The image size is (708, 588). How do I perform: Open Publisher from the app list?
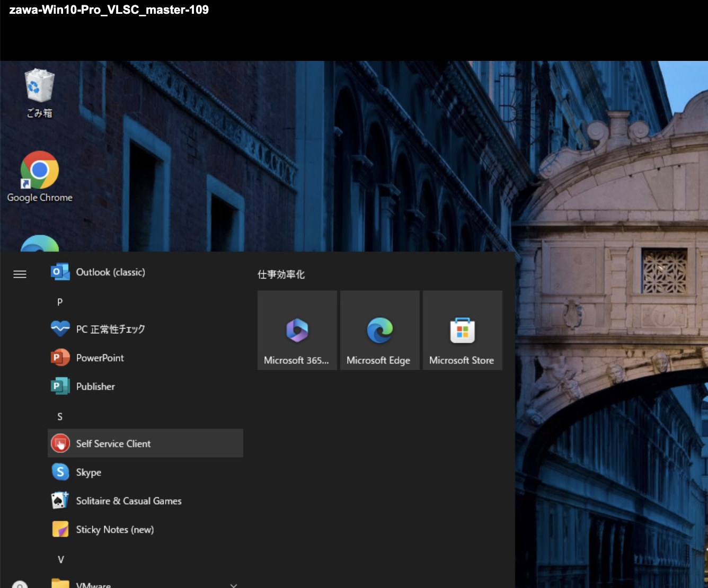(x=95, y=387)
